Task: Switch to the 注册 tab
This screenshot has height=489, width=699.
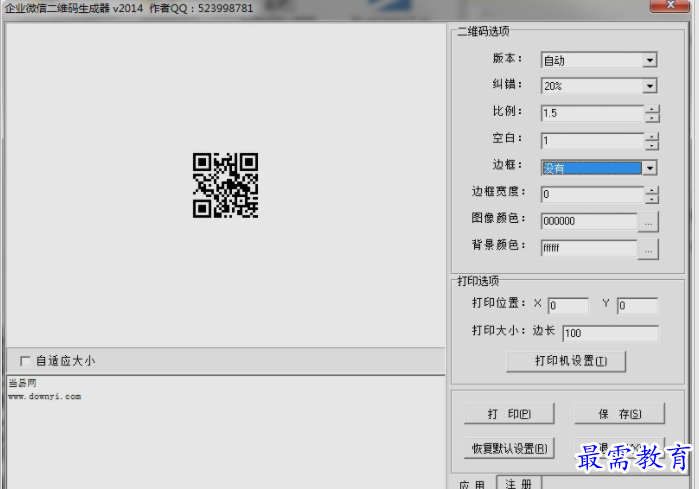Action: click(519, 483)
